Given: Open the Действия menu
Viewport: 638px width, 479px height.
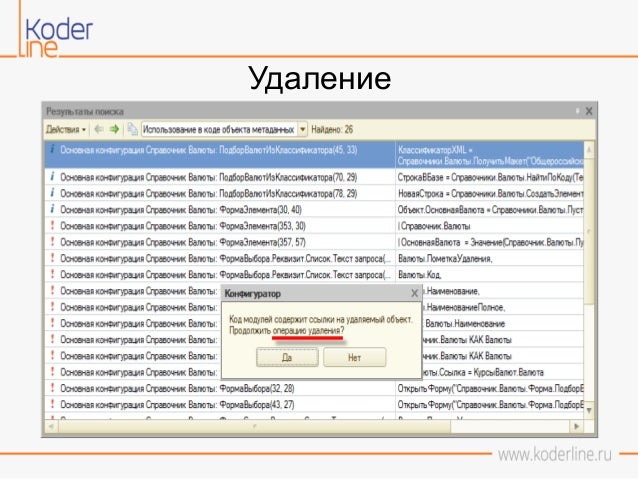Looking at the screenshot, I should pos(66,130).
